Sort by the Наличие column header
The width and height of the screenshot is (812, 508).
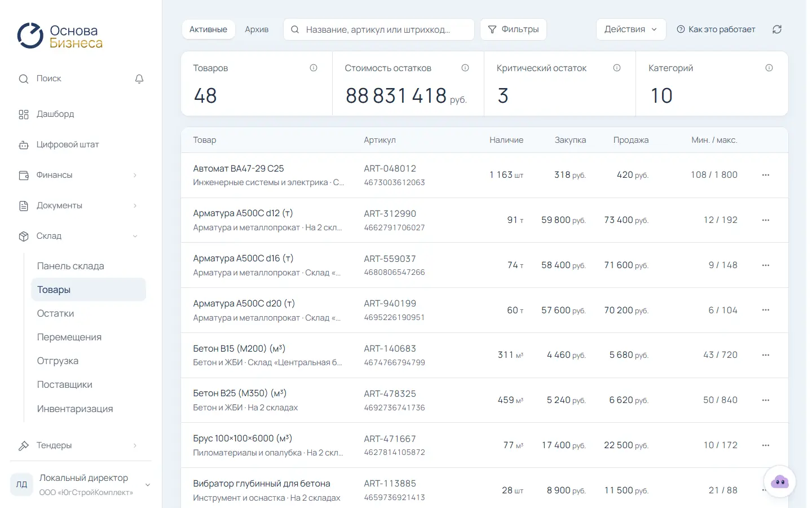click(506, 140)
